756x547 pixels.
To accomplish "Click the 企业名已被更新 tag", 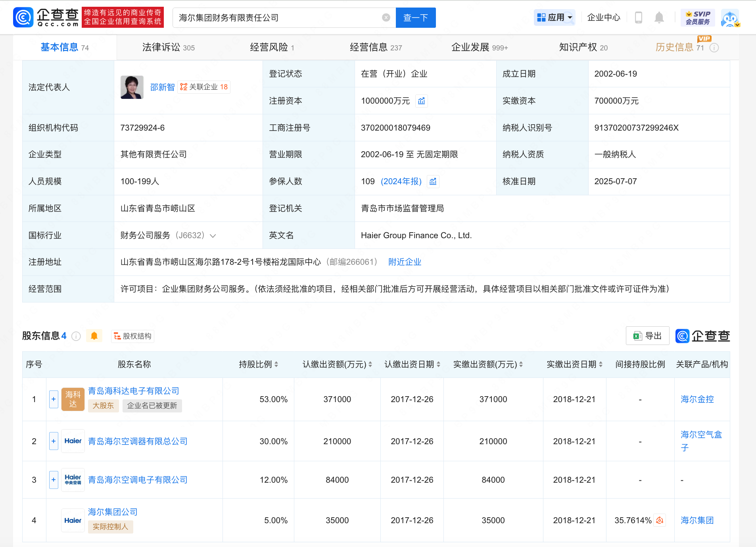I will [x=152, y=406].
